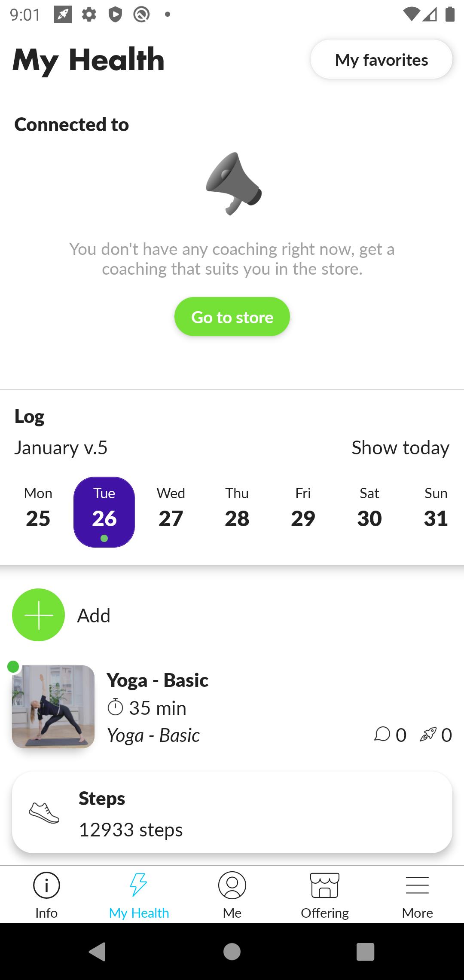Open the Info tab icon
This screenshot has width=464, height=980.
[x=46, y=885]
